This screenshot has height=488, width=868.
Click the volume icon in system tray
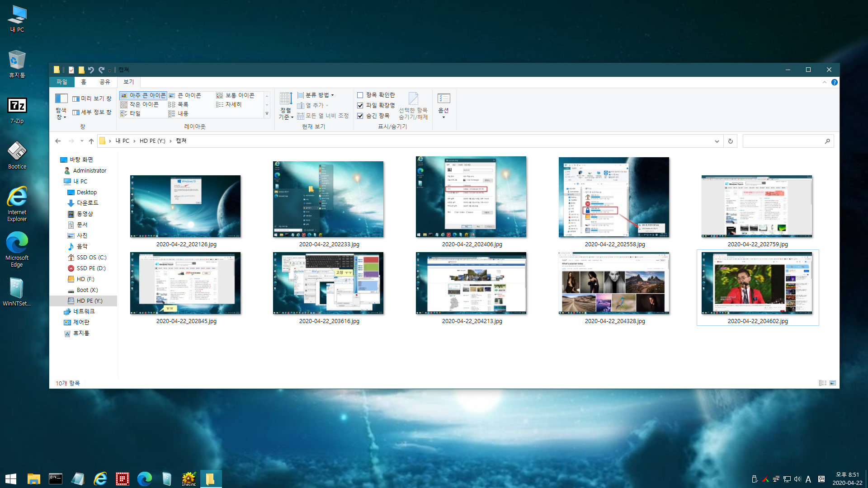pos(797,479)
